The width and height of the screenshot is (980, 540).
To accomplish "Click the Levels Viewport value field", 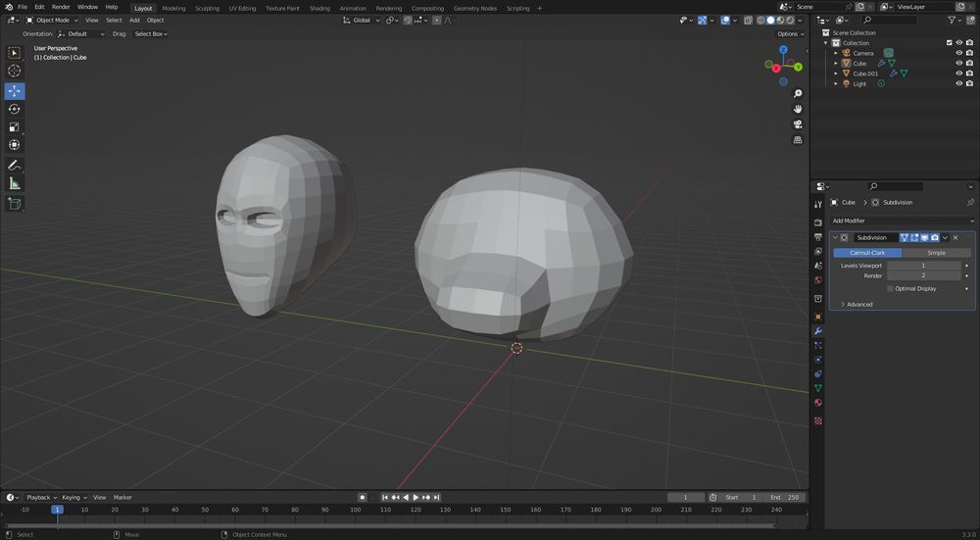I will point(923,266).
